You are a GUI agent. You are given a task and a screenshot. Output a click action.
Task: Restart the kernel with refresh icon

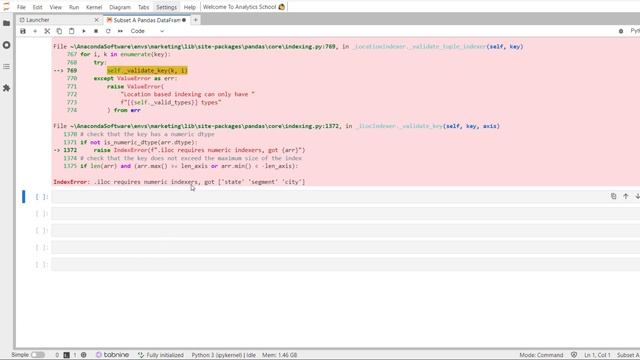pyautogui.click(x=108, y=31)
